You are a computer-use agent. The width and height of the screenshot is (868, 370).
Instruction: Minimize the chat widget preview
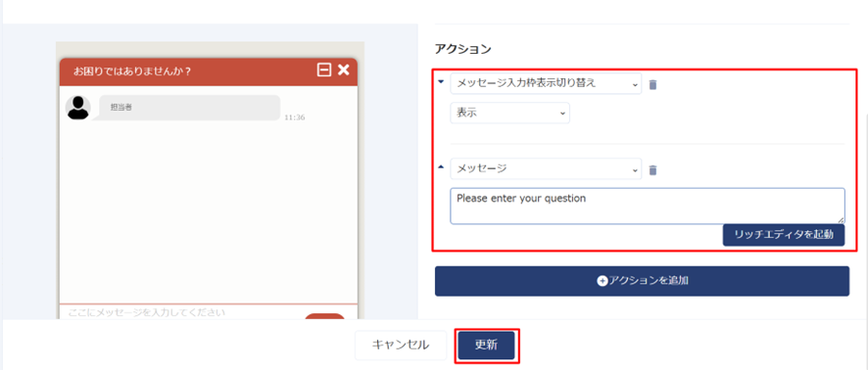pyautogui.click(x=324, y=69)
